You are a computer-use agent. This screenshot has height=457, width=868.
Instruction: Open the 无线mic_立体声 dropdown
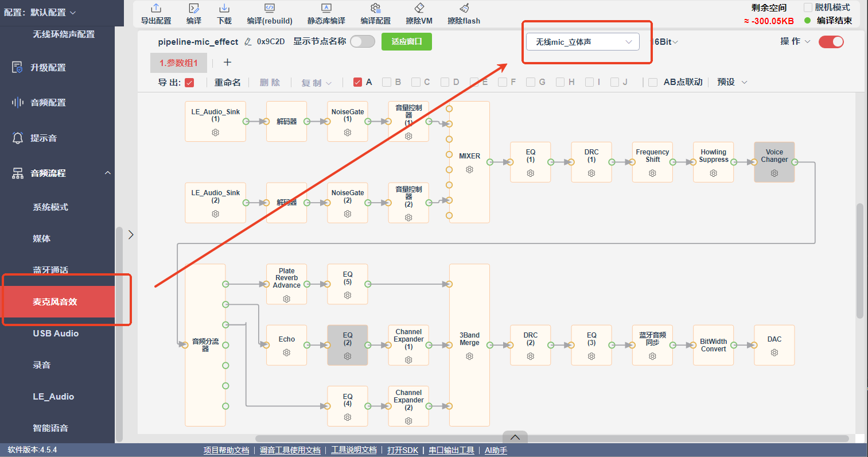pos(583,42)
